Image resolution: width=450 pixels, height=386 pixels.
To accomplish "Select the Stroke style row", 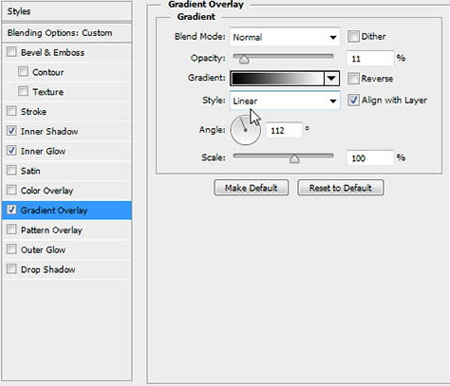I will click(67, 111).
